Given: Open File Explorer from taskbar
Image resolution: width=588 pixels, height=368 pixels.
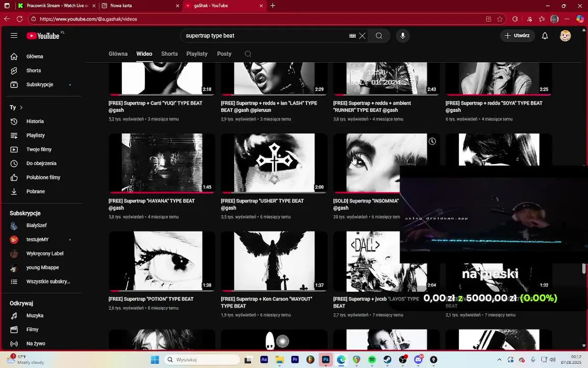Looking at the screenshot, I should click(279, 360).
